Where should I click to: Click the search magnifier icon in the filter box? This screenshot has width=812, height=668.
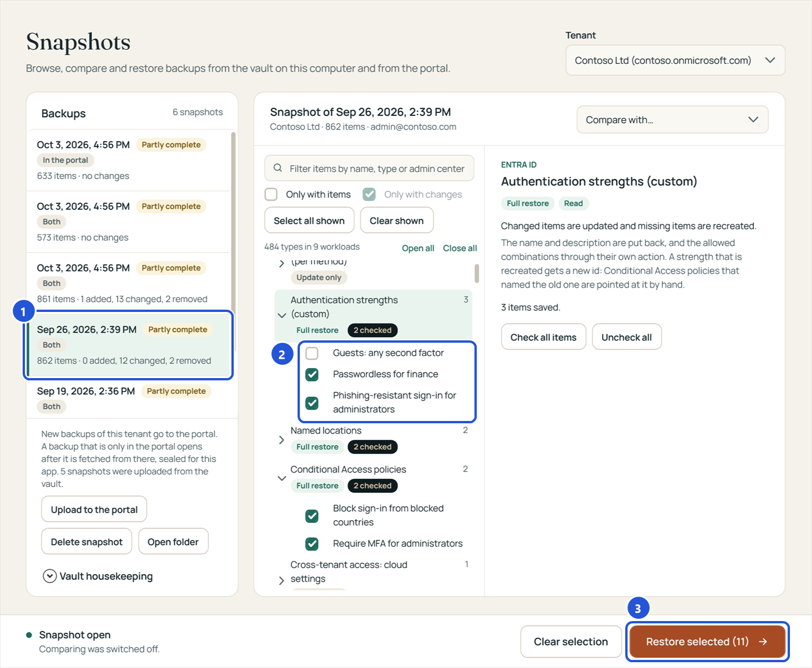[x=278, y=168]
